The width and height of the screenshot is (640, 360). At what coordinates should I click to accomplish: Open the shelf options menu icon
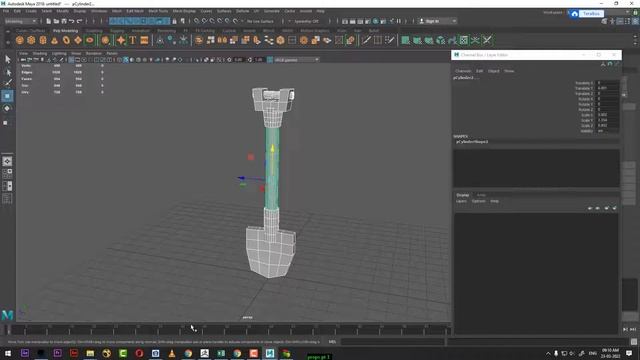pos(7,42)
